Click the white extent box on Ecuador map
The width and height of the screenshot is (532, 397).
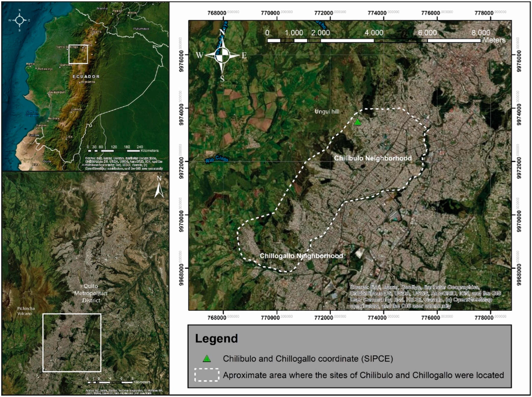[78, 54]
